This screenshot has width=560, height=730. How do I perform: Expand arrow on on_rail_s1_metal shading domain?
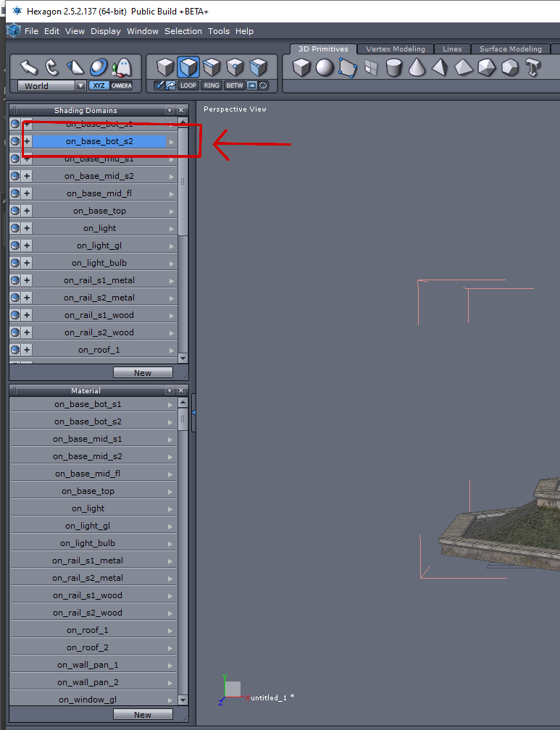click(x=172, y=281)
